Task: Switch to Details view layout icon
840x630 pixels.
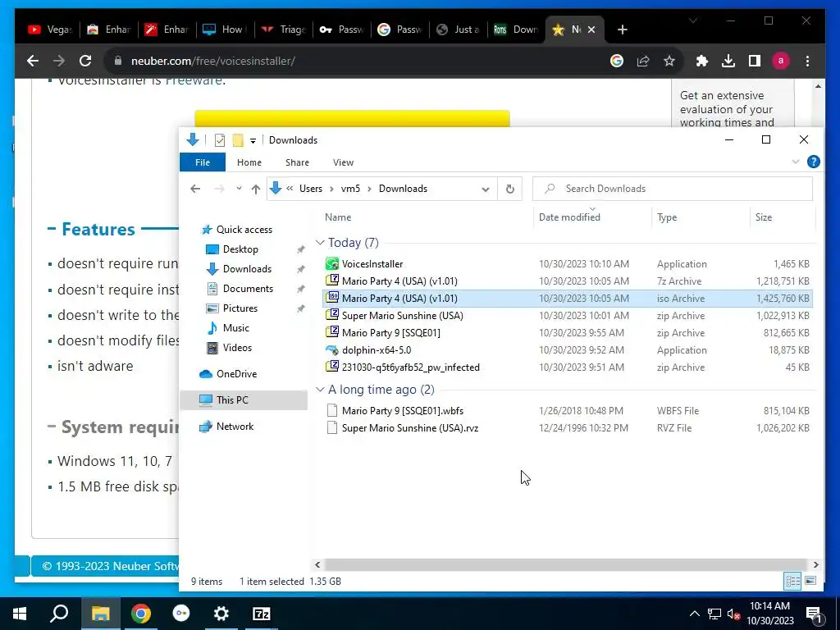Action: click(x=793, y=581)
